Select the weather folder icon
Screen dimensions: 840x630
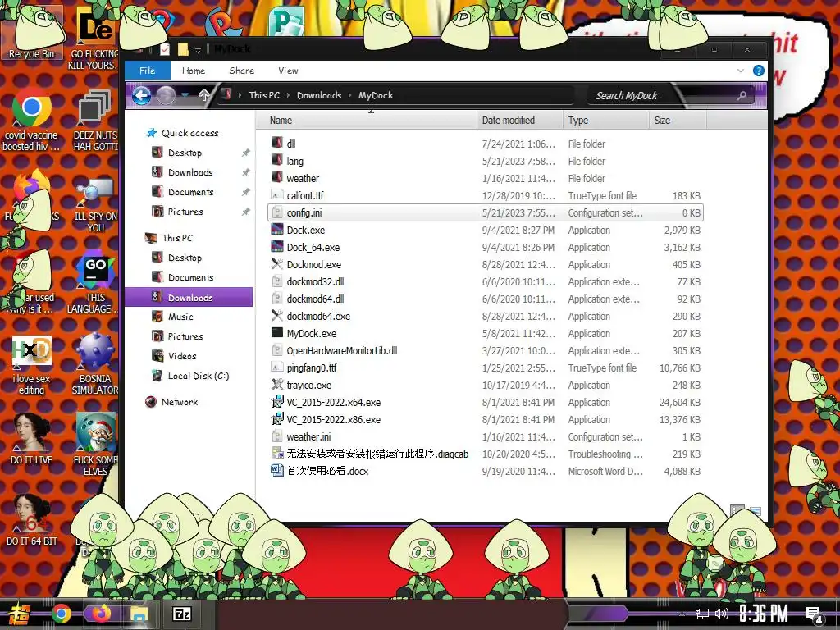tap(277, 177)
